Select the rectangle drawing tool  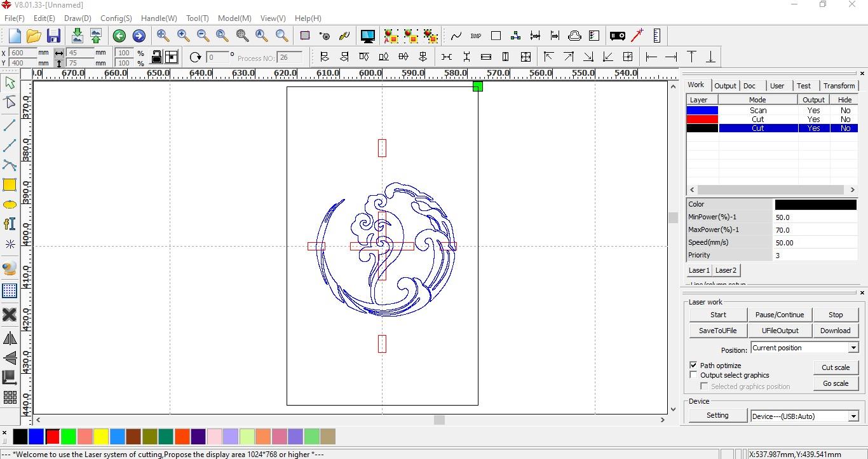pyautogui.click(x=10, y=185)
